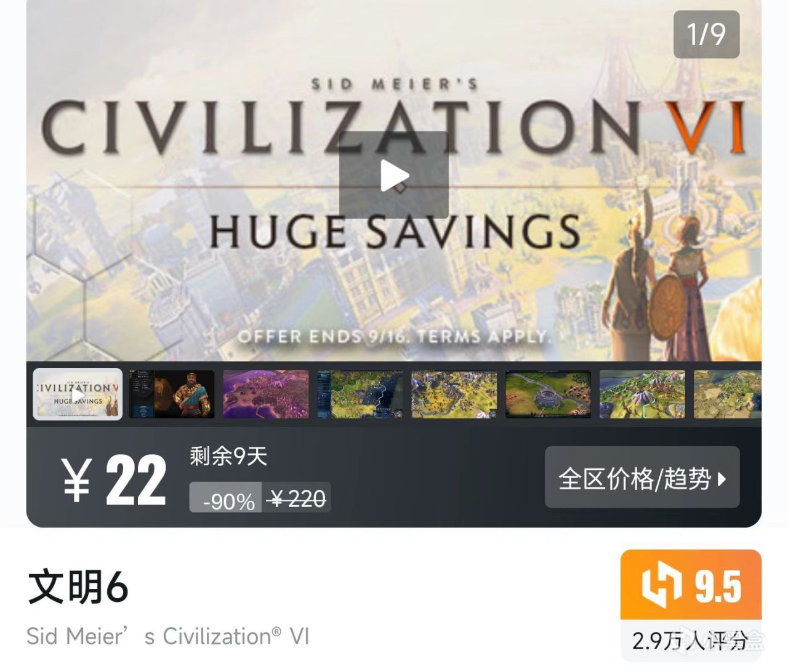This screenshot has width=788, height=672.
Task: Click the -90% discount tag
Action: click(x=226, y=498)
